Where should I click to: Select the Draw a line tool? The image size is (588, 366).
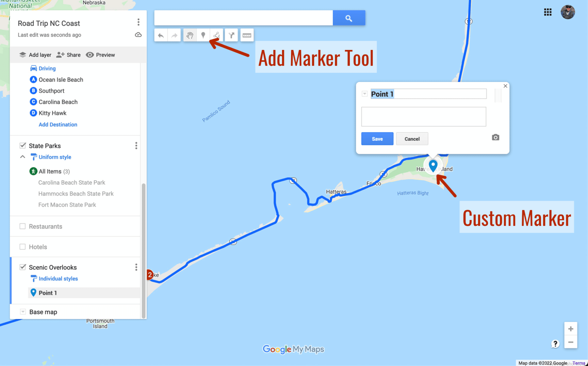[217, 35]
